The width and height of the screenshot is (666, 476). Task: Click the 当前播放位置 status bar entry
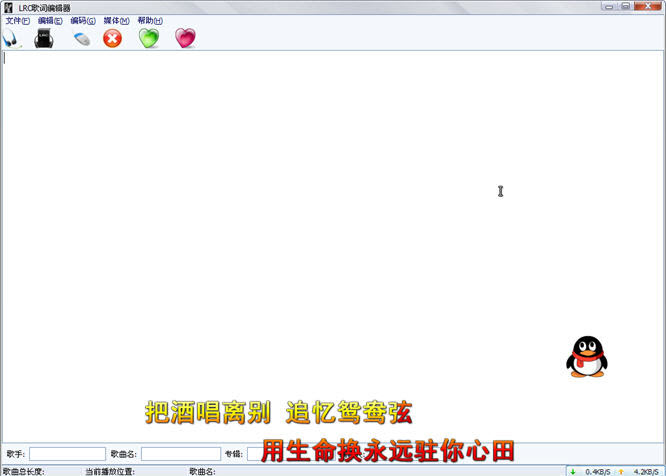pyautogui.click(x=110, y=471)
